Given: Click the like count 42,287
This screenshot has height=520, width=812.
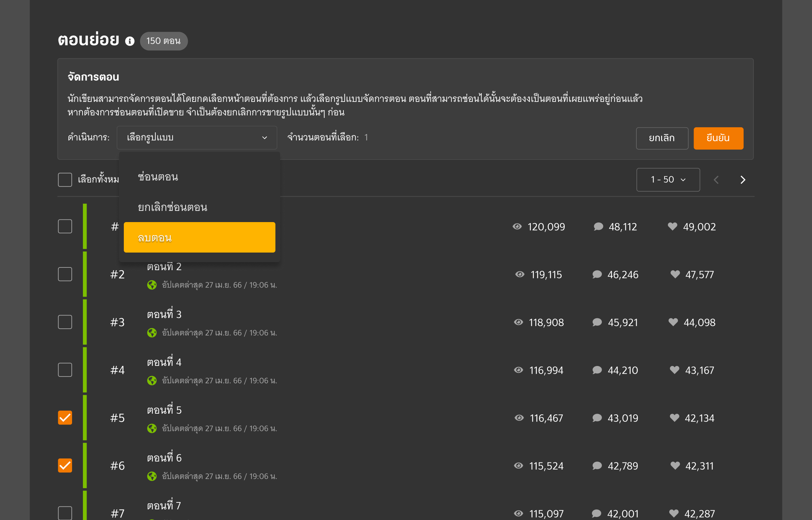Looking at the screenshot, I should click(700, 514).
